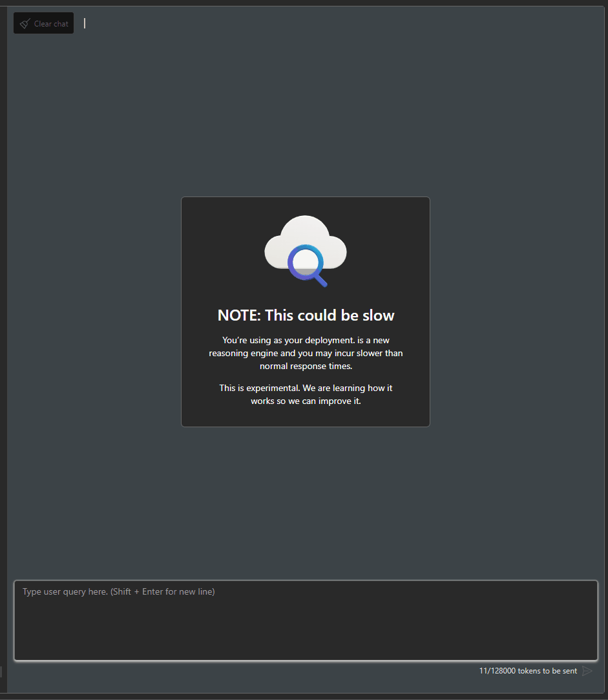608x700 pixels.
Task: Focus the user query text box
Action: 306,620
